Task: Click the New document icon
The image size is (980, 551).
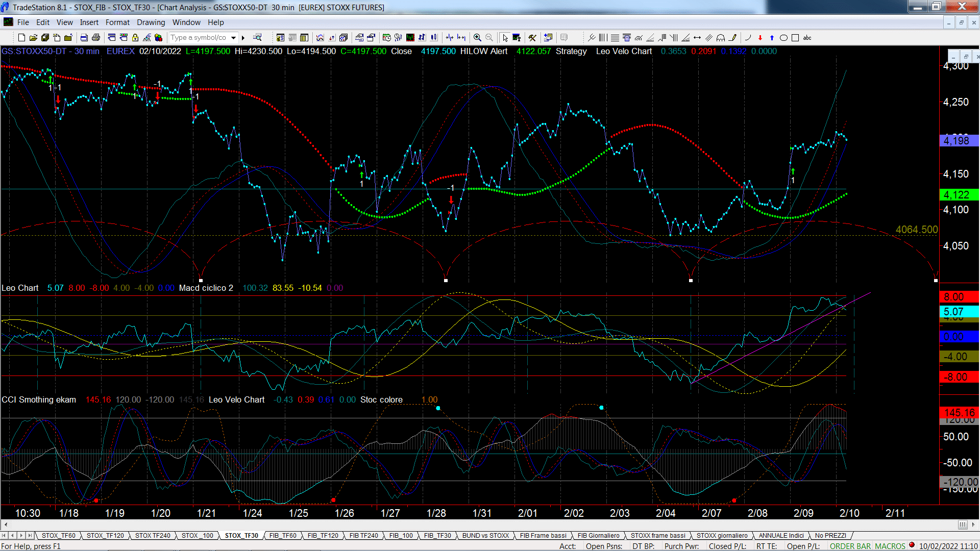Action: (x=21, y=38)
